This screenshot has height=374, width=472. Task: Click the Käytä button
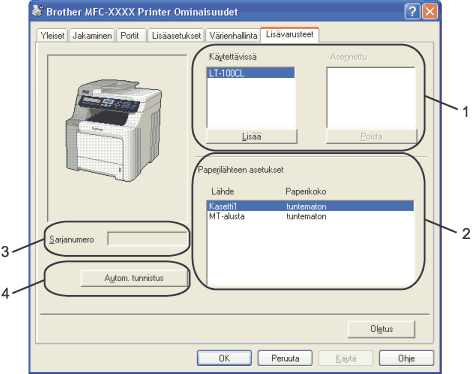[346, 358]
